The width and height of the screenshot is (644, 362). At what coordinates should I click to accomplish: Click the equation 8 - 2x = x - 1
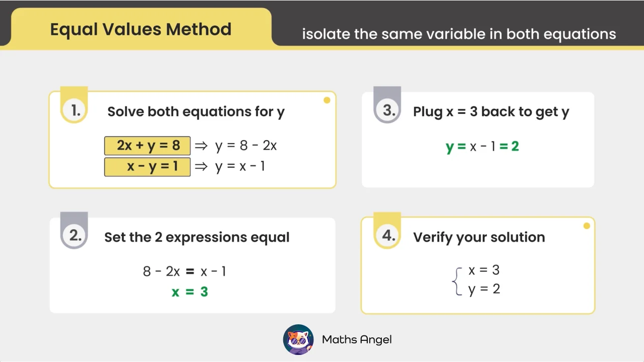tap(184, 271)
